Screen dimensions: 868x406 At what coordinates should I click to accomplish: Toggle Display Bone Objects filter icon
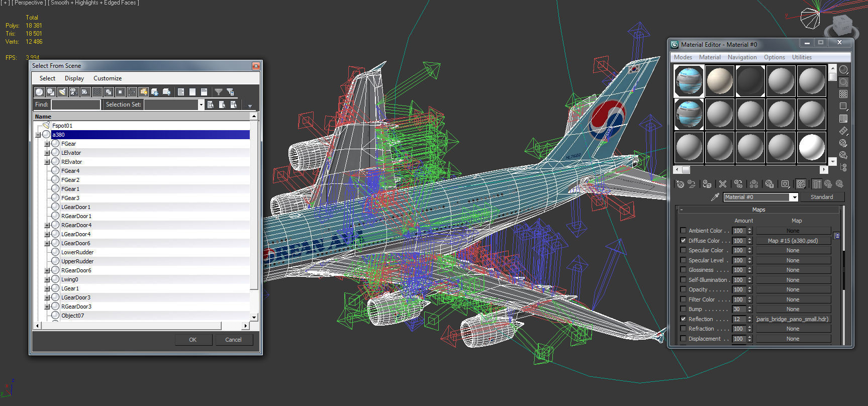pyautogui.click(x=132, y=92)
